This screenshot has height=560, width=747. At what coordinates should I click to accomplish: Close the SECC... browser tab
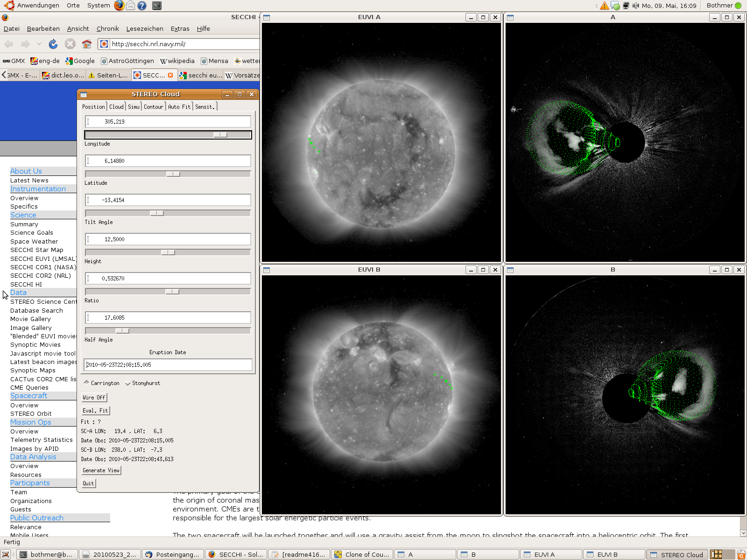coord(170,75)
